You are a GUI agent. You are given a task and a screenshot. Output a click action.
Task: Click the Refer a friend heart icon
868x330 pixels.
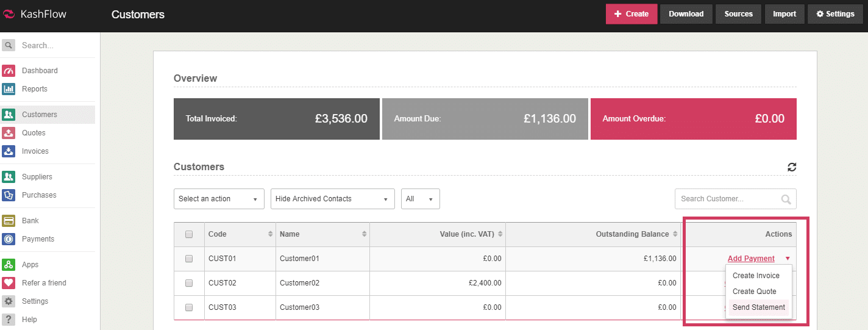[9, 283]
